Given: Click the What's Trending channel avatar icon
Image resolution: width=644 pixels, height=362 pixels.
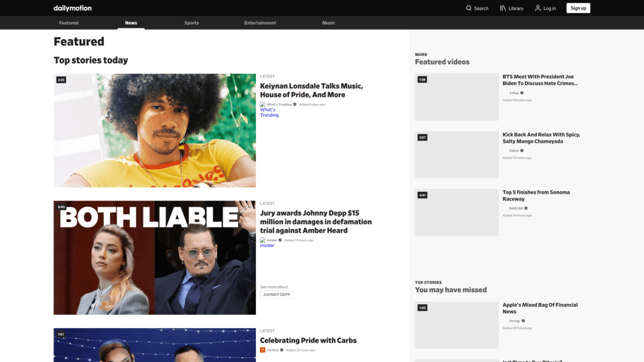Looking at the screenshot, I should [x=262, y=104].
